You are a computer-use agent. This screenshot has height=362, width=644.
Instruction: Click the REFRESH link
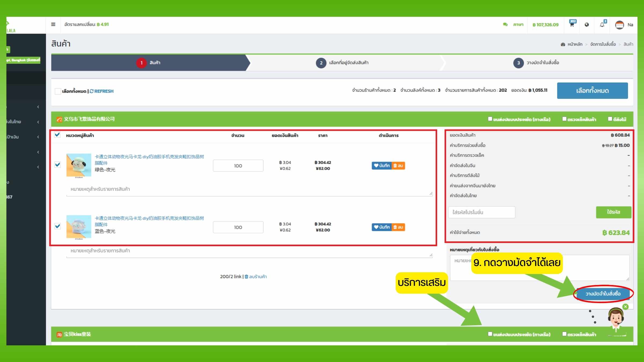tap(101, 91)
